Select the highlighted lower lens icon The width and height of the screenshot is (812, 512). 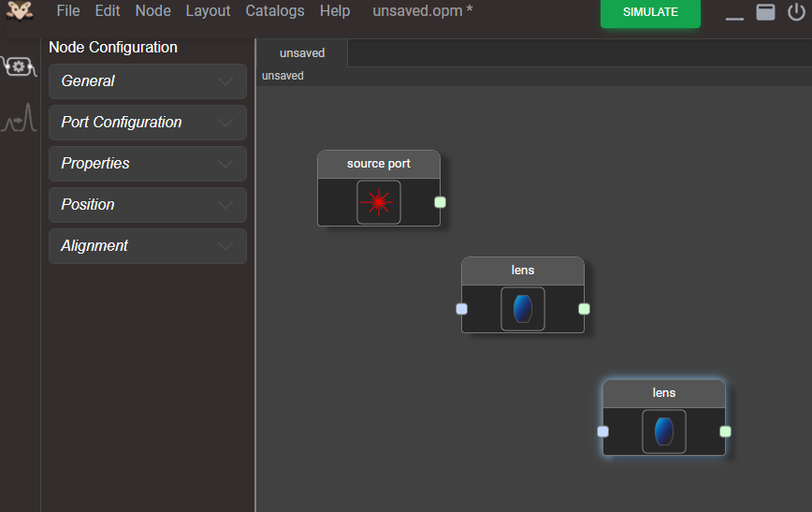pyautogui.click(x=664, y=432)
